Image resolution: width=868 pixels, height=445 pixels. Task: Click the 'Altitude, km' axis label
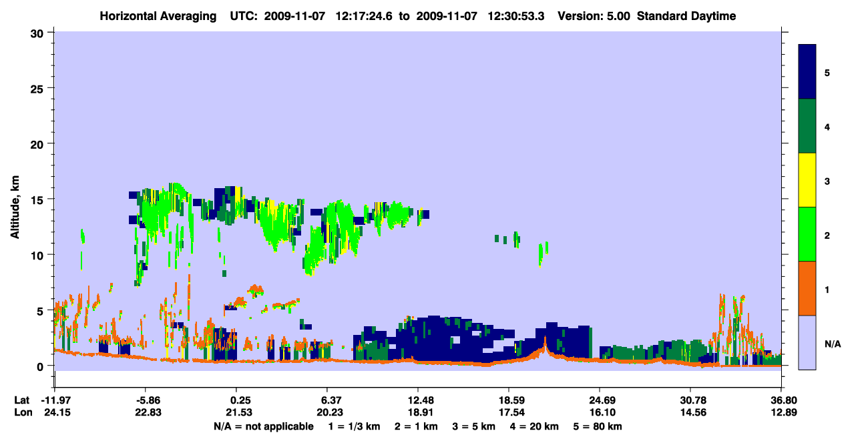(15, 205)
